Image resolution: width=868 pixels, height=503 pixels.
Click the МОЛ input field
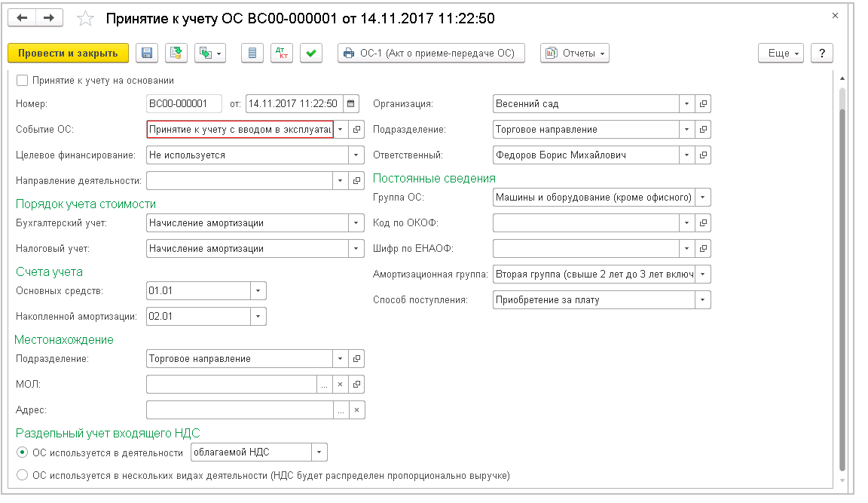[232, 385]
